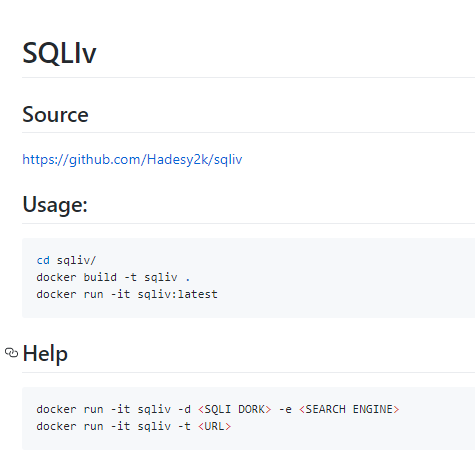This screenshot has width=475, height=451.
Task: Click the <URL> placeholder in code
Action: click(214, 426)
